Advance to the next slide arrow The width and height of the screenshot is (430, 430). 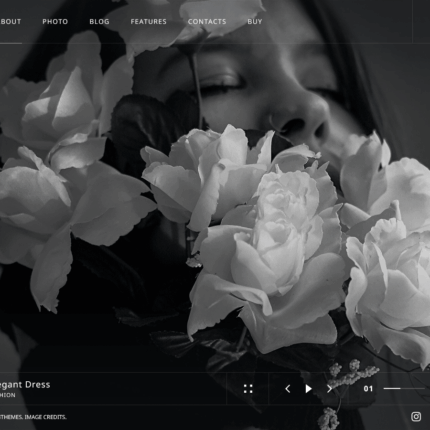tap(329, 389)
